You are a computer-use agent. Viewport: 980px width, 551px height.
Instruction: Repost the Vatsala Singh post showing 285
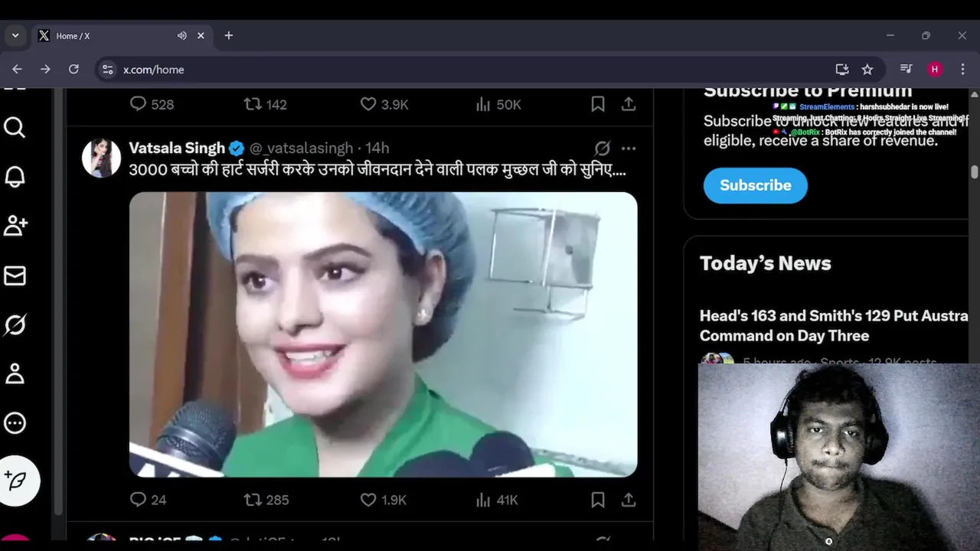(266, 500)
